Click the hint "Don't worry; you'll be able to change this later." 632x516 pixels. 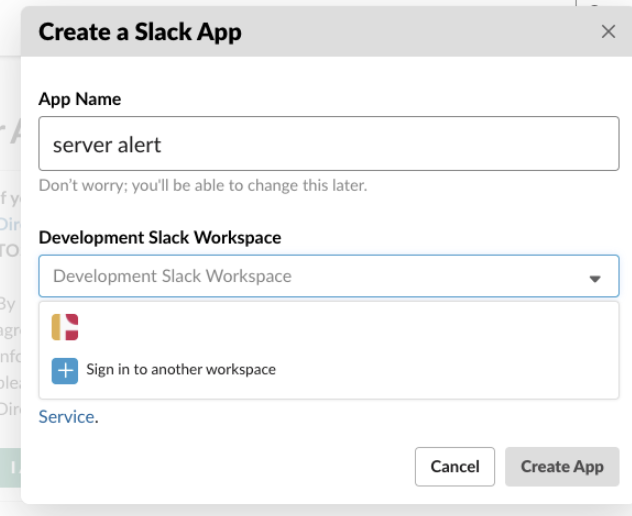[x=203, y=185]
